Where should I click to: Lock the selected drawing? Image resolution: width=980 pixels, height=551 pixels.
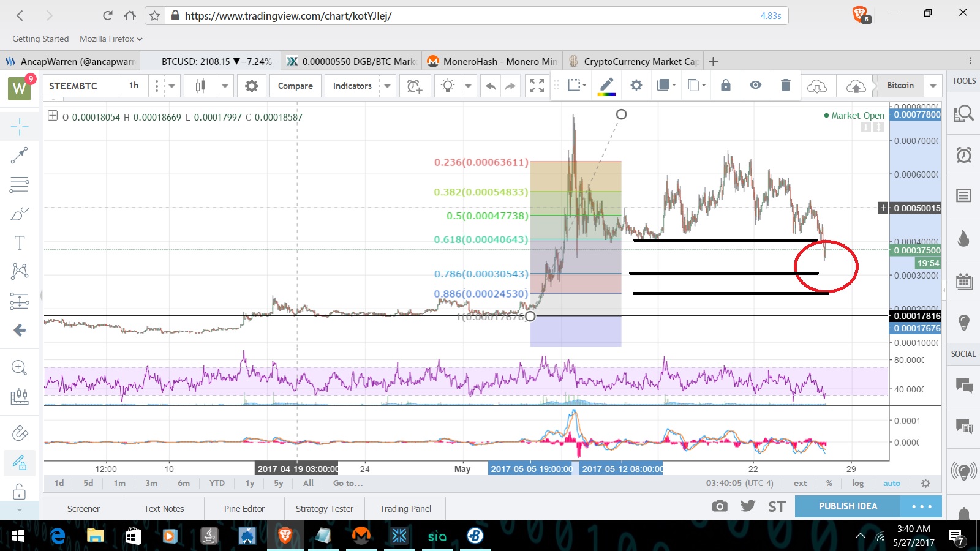tap(726, 85)
